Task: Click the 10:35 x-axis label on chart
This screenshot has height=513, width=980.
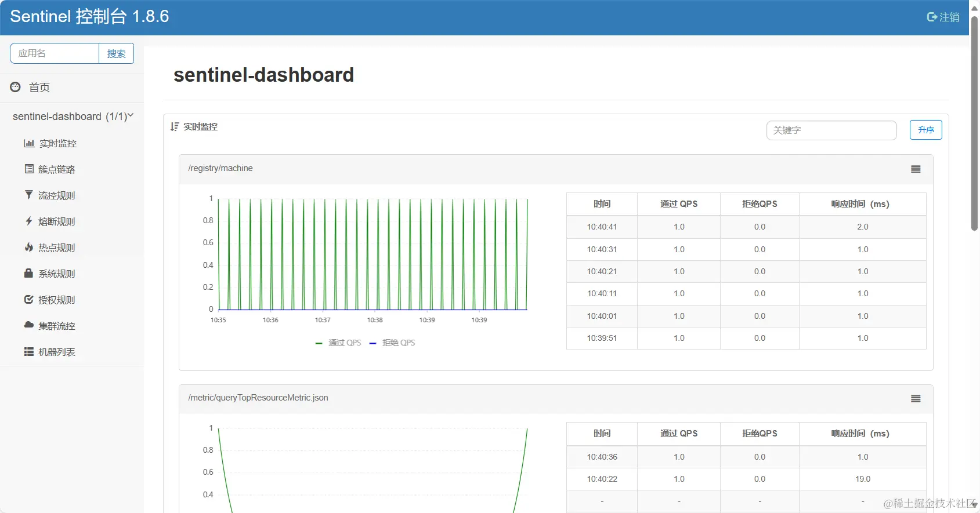Action: click(x=218, y=320)
